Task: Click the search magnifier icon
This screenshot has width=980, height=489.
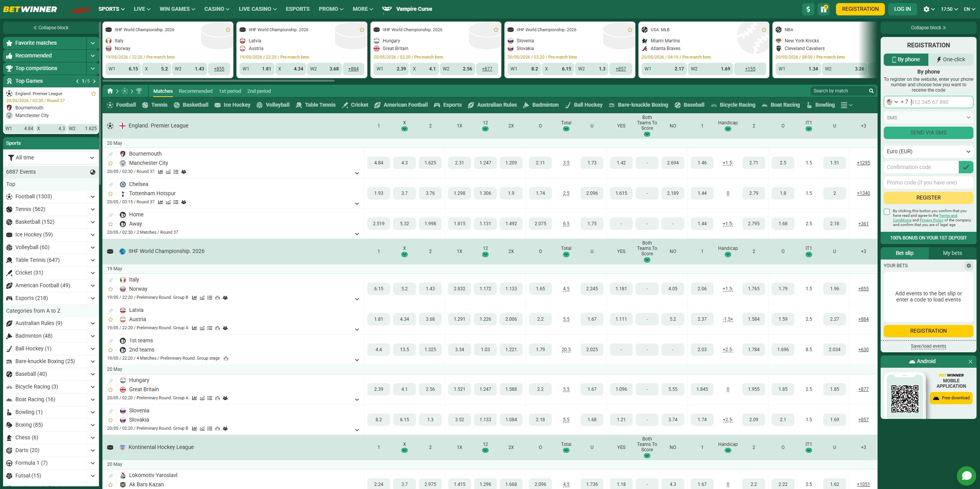Action: pos(871,91)
